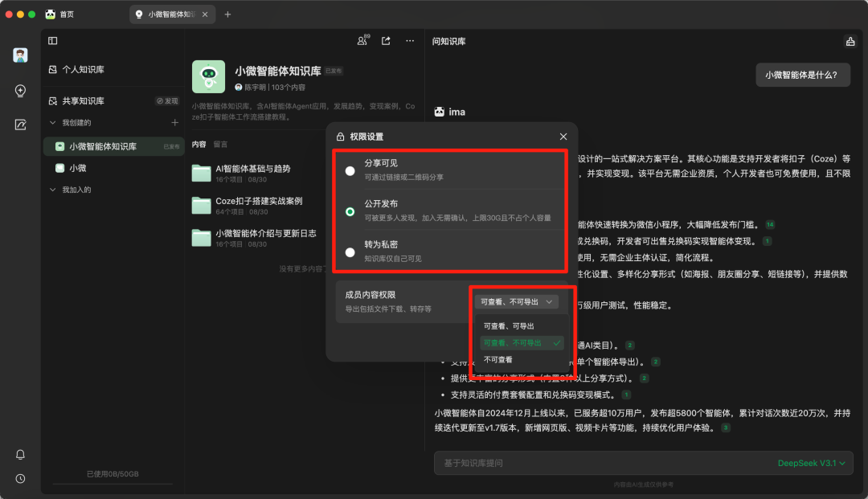Switch to the 留言 tab
Screen dimensions: 868x499
(220, 145)
